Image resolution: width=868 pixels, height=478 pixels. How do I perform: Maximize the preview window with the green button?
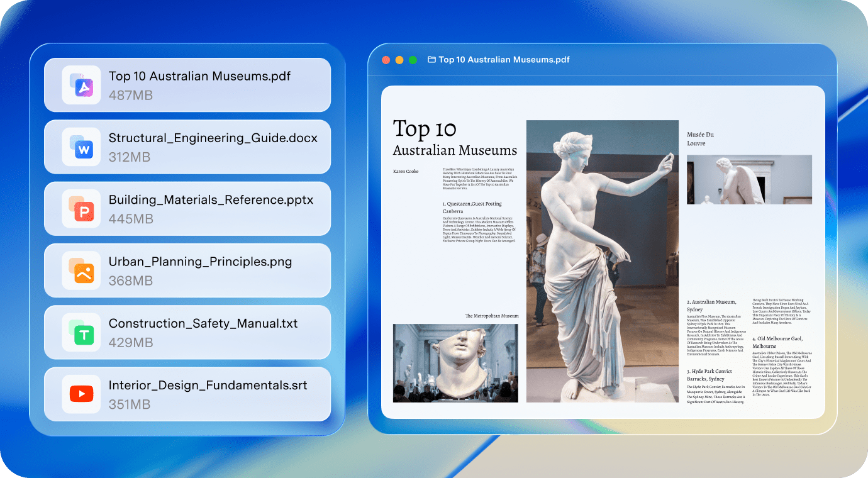coord(413,60)
